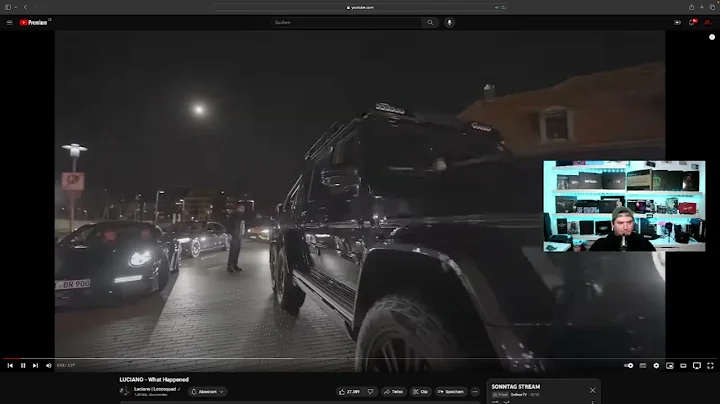
Task: Click Speichern to save video
Action: point(450,392)
